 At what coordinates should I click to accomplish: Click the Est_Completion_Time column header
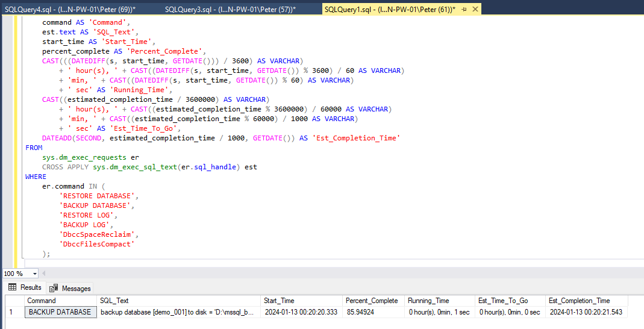pyautogui.click(x=579, y=301)
